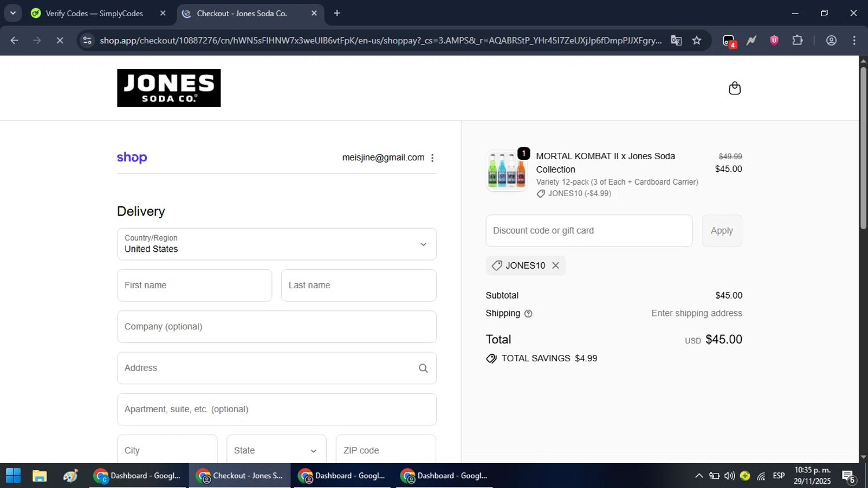Select the Apartment, suite field
The width and height of the screenshot is (868, 488).
pos(277,409)
